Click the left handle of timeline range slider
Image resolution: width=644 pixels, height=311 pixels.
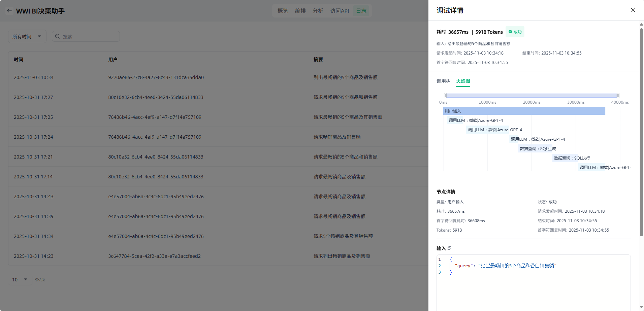pyautogui.click(x=445, y=96)
